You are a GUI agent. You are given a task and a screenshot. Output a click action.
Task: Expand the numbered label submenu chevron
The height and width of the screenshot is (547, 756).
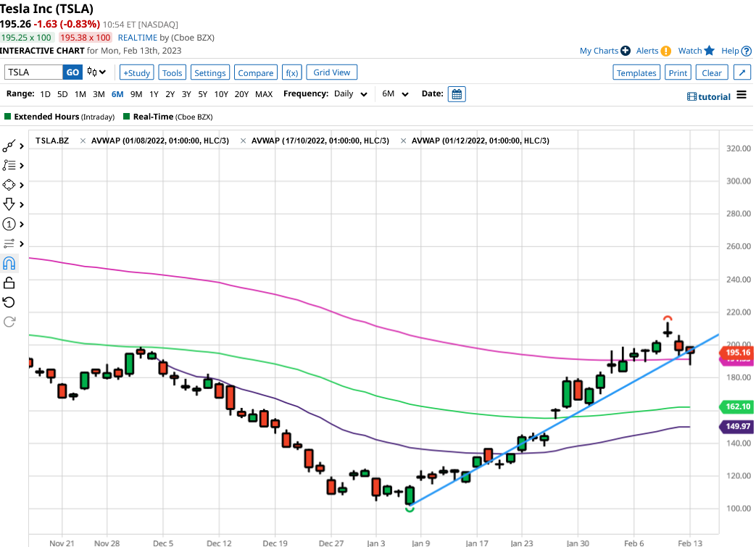point(22,224)
